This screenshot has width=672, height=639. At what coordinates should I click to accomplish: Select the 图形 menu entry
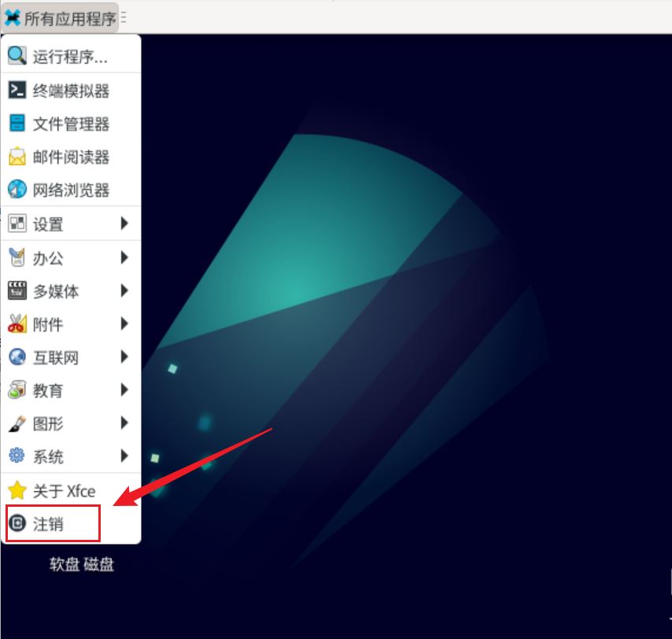[71, 423]
